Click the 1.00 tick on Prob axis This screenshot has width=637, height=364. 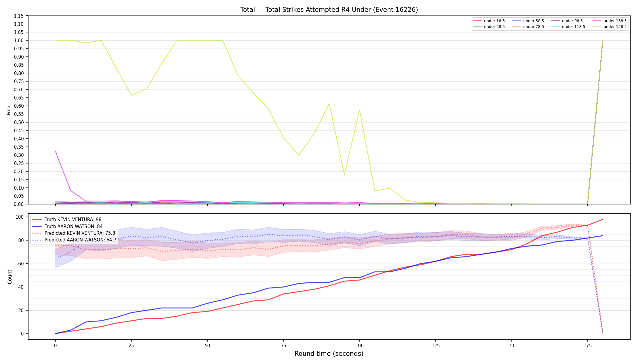19,40
